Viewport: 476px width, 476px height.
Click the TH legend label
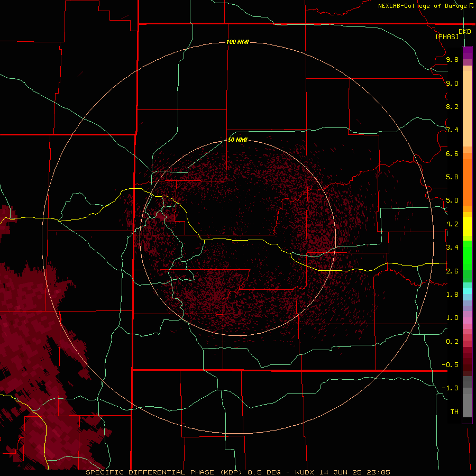click(454, 412)
